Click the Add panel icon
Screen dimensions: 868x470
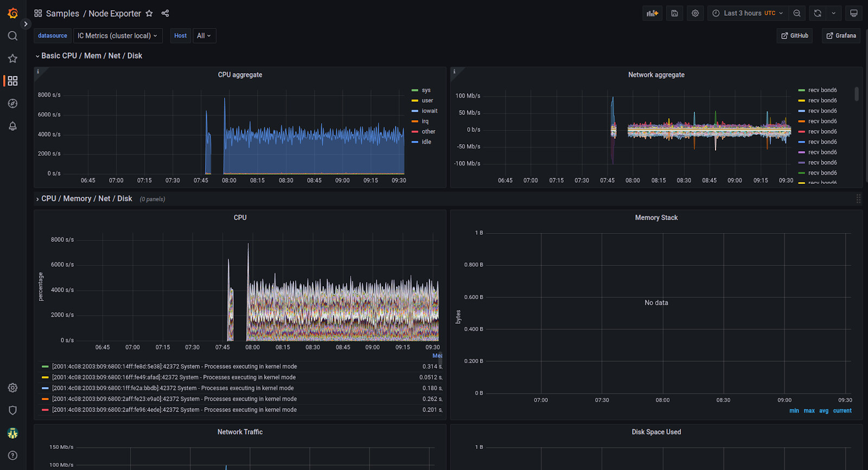(652, 13)
